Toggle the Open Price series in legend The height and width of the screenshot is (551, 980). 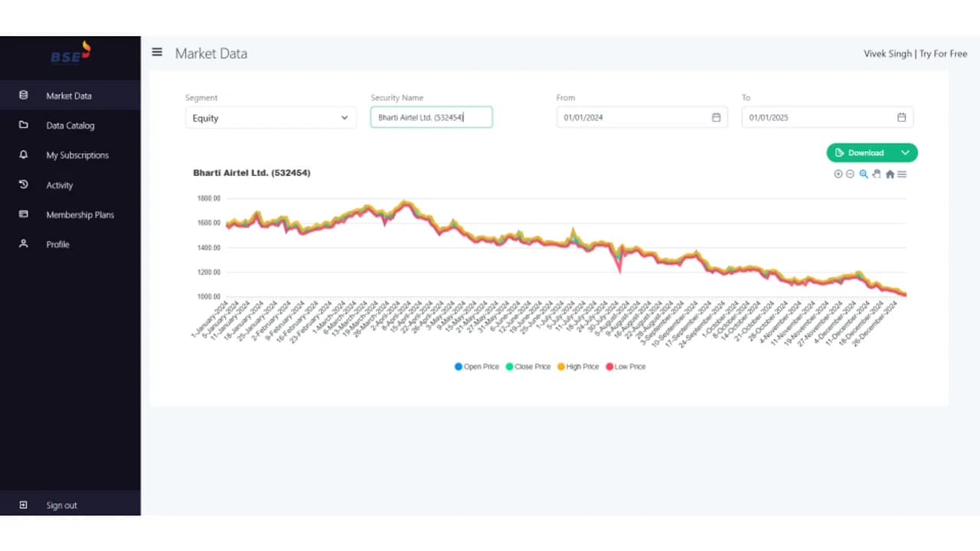tap(477, 367)
